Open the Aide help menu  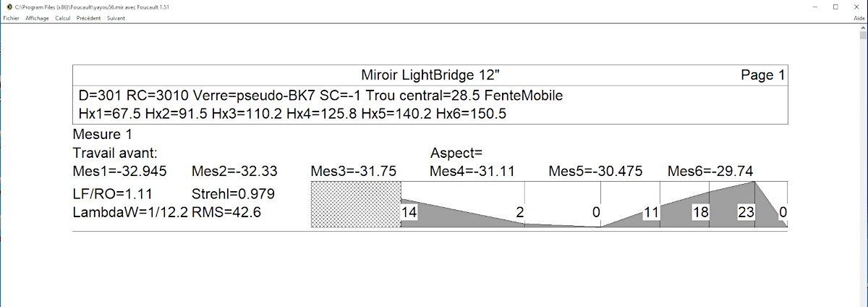859,18
